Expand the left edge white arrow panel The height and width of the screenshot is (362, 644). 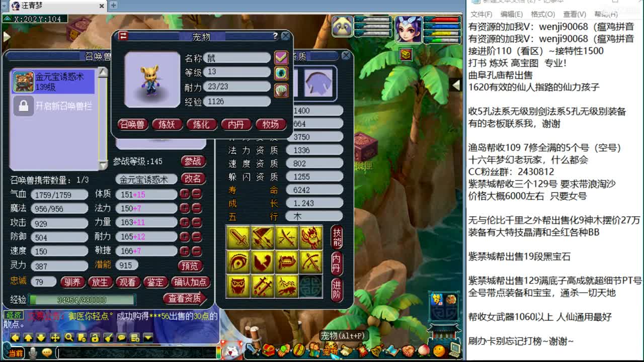point(6,36)
